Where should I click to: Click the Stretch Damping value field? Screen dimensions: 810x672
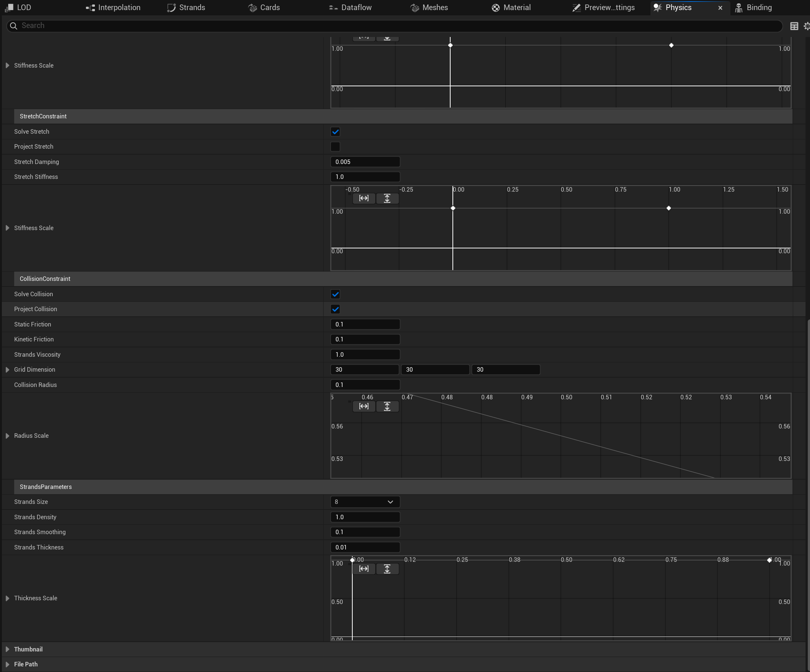tap(365, 161)
